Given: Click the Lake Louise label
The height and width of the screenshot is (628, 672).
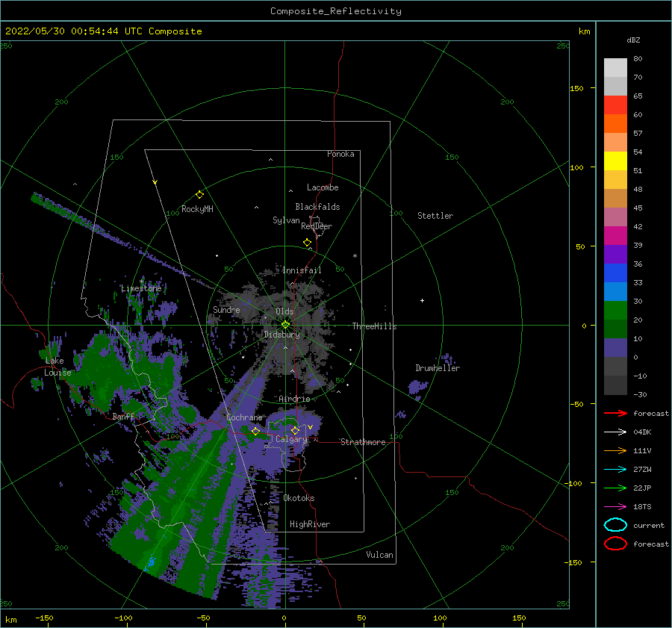Looking at the screenshot, I should coord(57,367).
